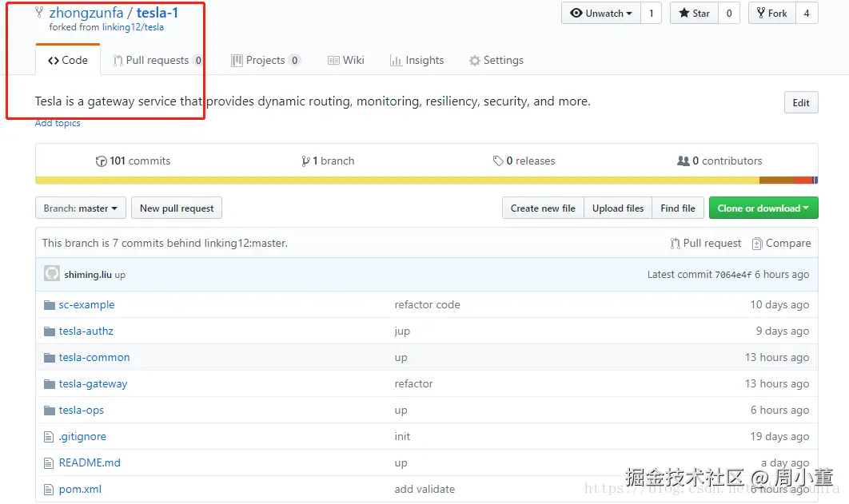Open the tesla-common folder
The image size is (849, 504).
(94, 358)
